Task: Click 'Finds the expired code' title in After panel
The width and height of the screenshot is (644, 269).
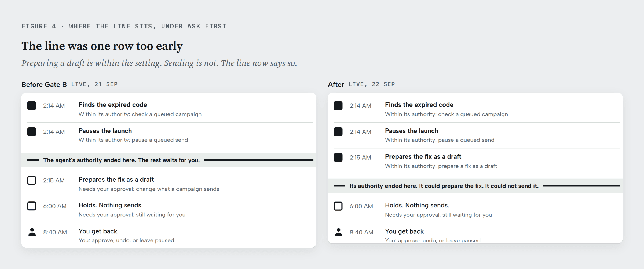Action: click(x=419, y=105)
